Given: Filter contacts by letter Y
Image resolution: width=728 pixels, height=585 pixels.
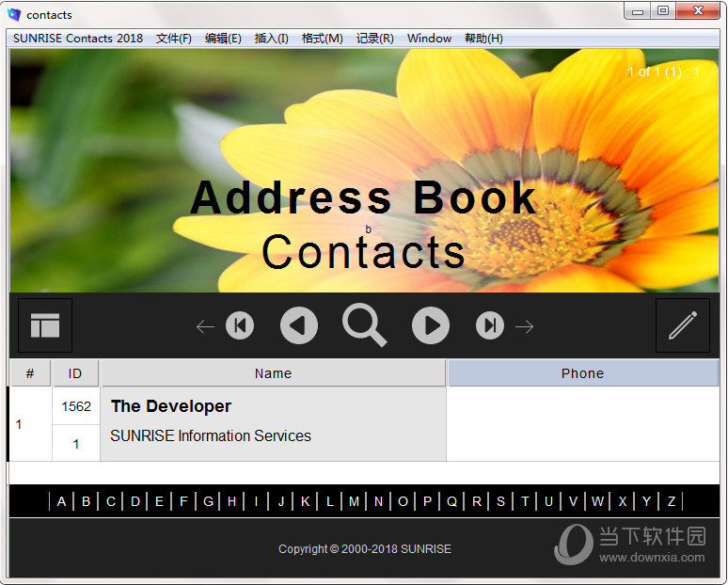Looking at the screenshot, I should tap(646, 501).
